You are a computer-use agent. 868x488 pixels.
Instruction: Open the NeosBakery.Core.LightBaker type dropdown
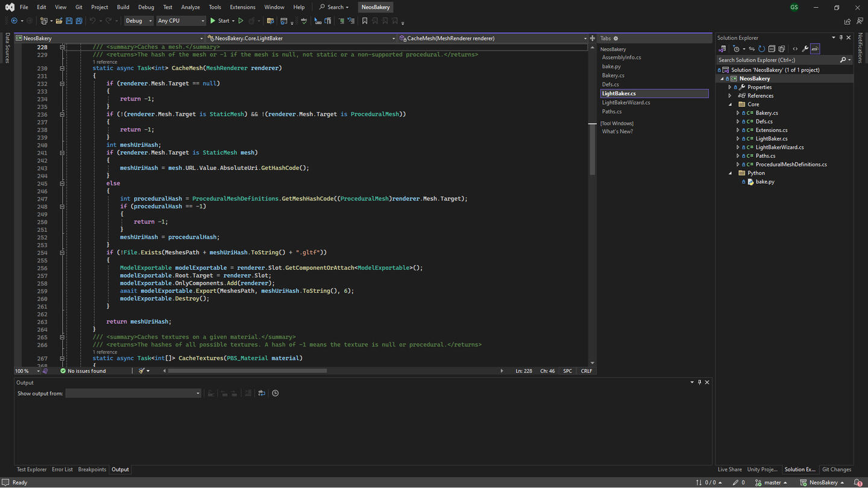[301, 38]
